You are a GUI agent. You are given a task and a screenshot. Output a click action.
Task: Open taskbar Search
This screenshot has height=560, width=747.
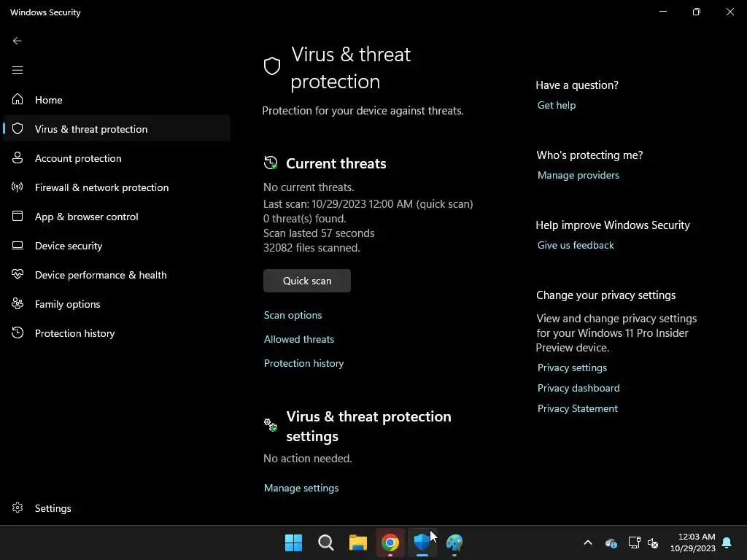pyautogui.click(x=326, y=542)
